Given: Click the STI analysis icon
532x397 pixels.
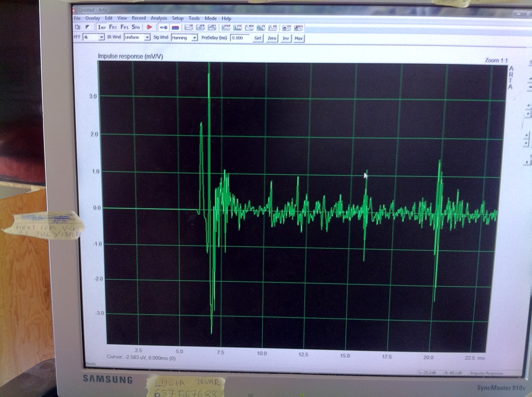Looking at the screenshot, I should 287,28.
